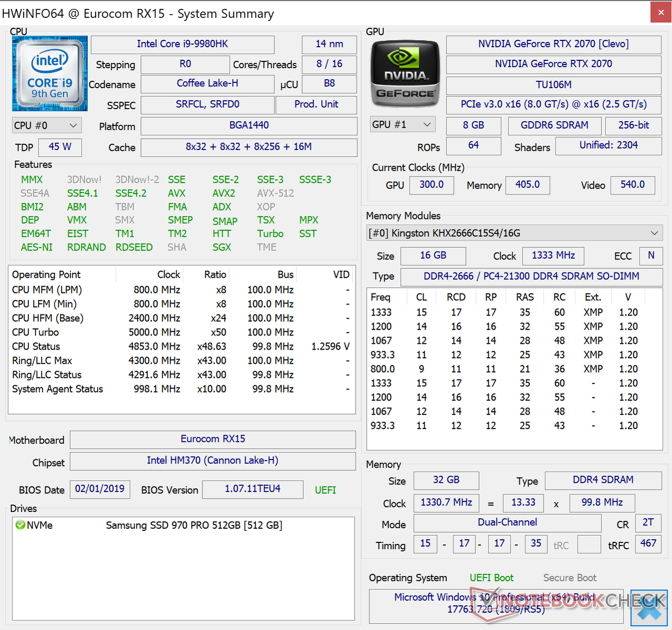This screenshot has width=672, height=630.
Task: Click the DDR4-2666 / PC4-21300 type field
Action: (531, 277)
